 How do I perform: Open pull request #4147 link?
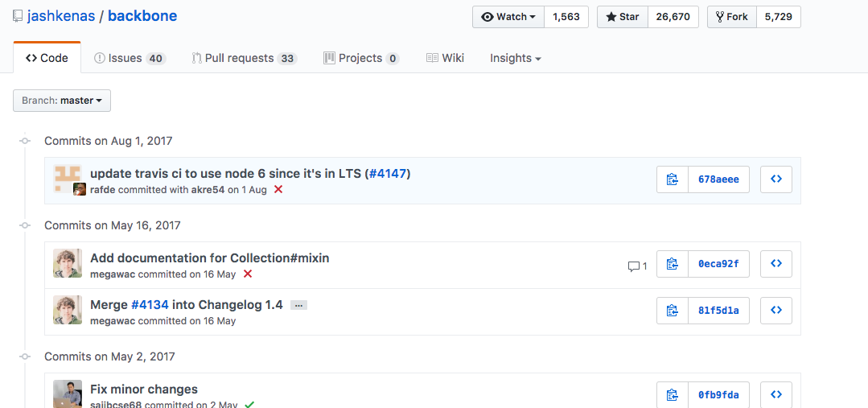tap(388, 173)
